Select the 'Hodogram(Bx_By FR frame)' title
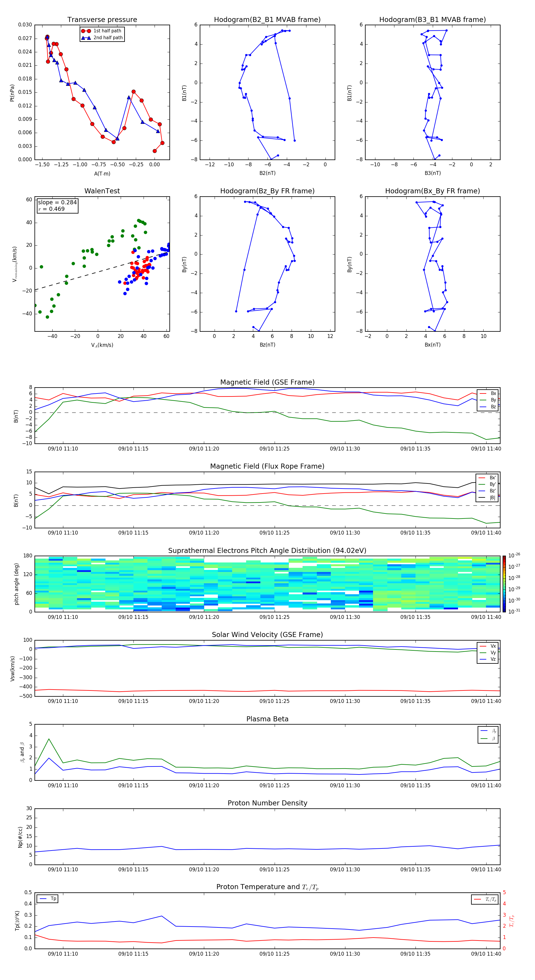The image size is (535, 980). (x=432, y=191)
